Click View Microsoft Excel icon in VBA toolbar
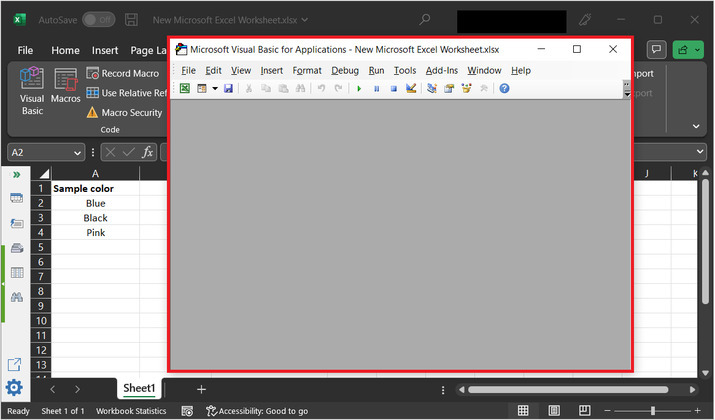 [x=185, y=88]
